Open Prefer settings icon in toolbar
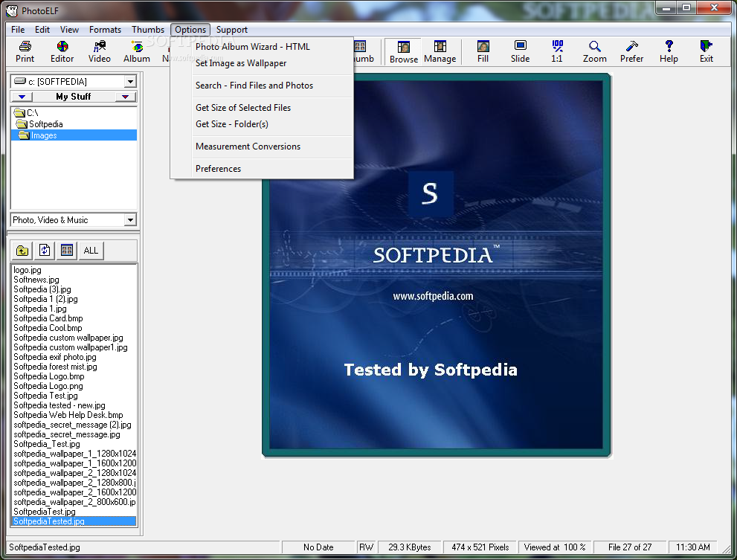 631,51
